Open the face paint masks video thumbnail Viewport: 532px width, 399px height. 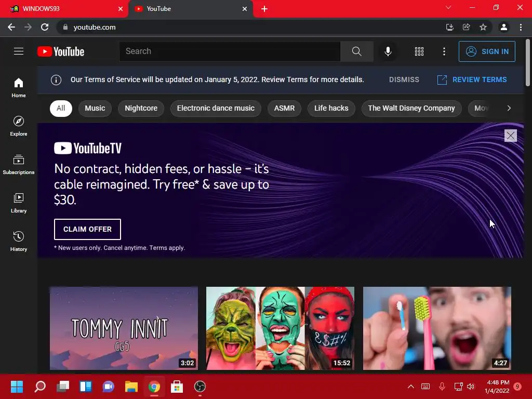[280, 328]
